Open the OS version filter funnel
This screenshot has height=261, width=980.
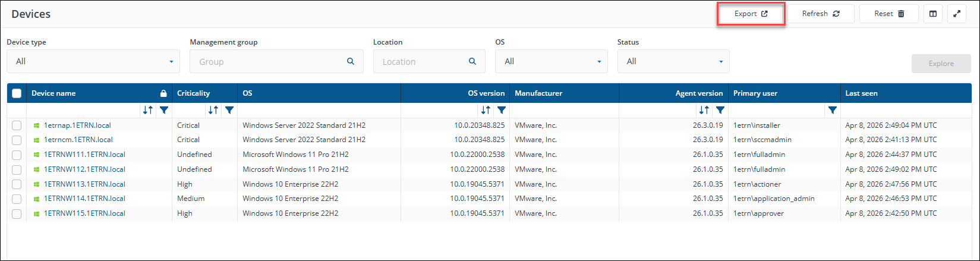502,110
